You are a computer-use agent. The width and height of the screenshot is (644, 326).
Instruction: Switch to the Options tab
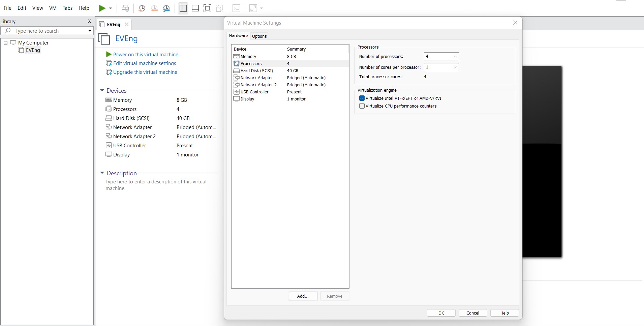click(259, 36)
